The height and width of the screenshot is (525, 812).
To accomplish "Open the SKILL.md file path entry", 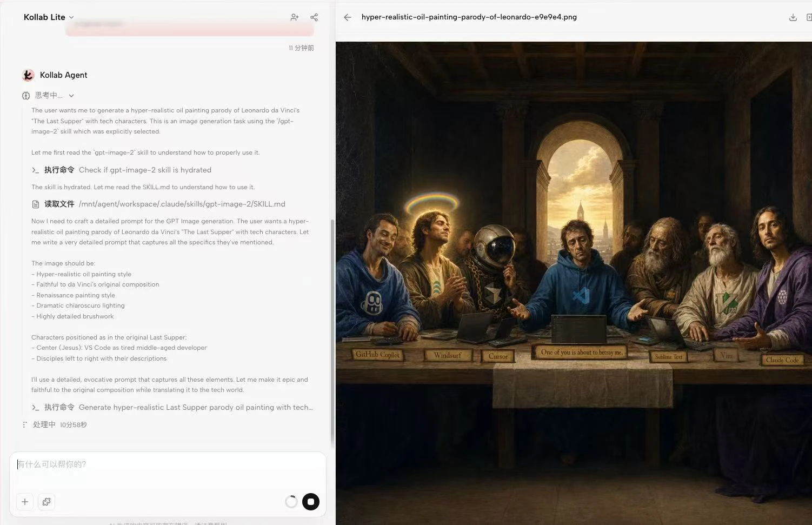I will click(182, 204).
